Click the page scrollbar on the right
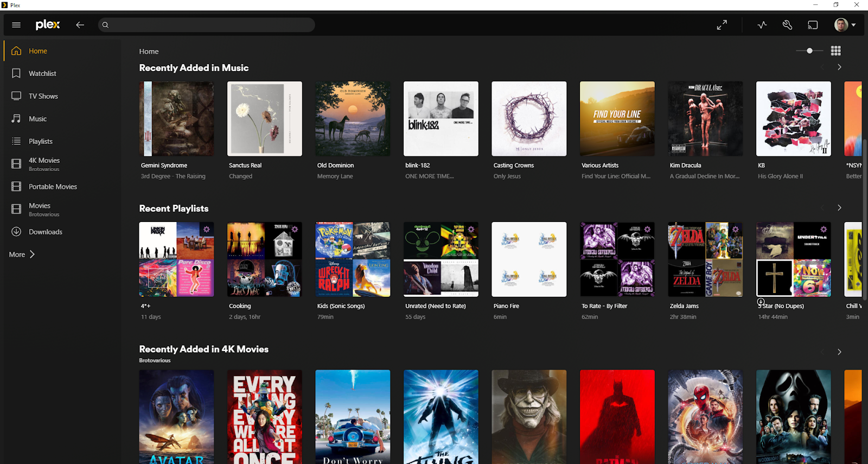 [865, 219]
